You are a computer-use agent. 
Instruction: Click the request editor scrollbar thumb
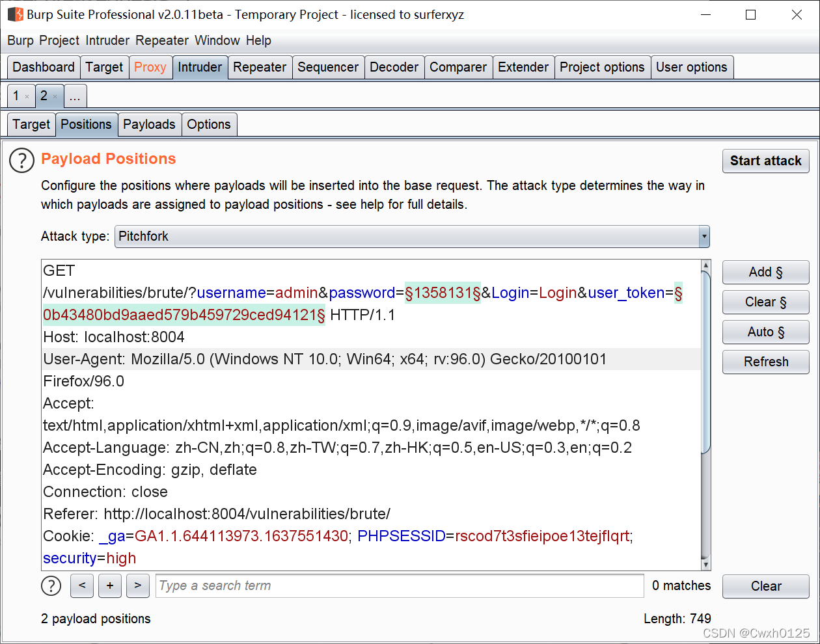point(706,361)
